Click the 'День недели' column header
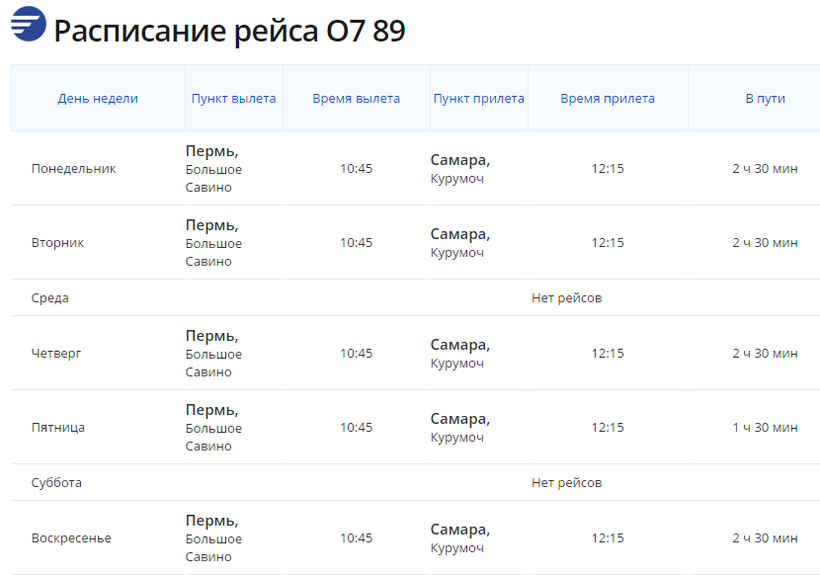820x575 pixels. click(98, 98)
